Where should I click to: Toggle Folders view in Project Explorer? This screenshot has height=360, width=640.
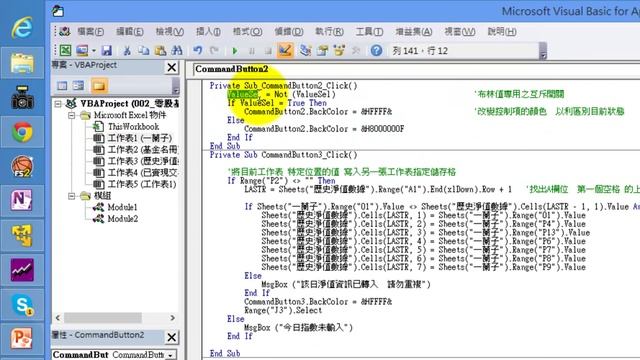[x=99, y=86]
